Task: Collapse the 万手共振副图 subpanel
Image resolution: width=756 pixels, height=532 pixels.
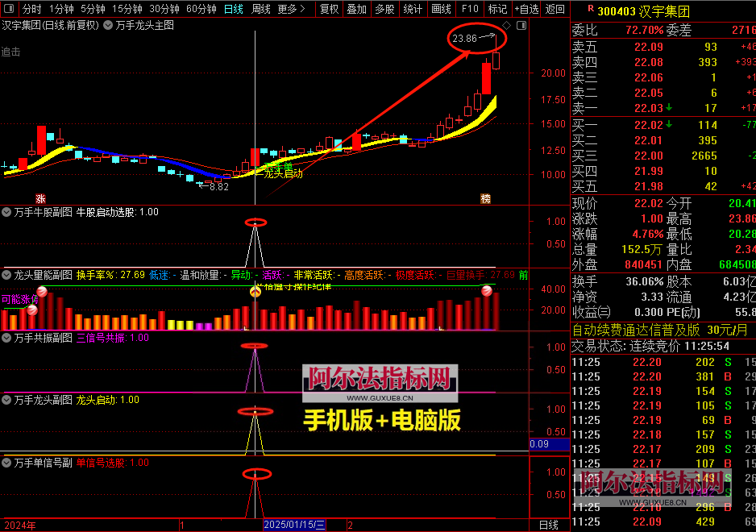Action: [x=6, y=338]
